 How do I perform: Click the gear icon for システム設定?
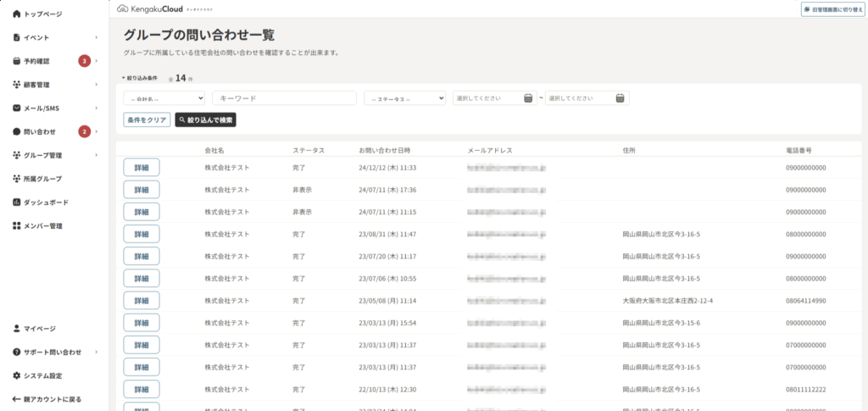coord(16,375)
